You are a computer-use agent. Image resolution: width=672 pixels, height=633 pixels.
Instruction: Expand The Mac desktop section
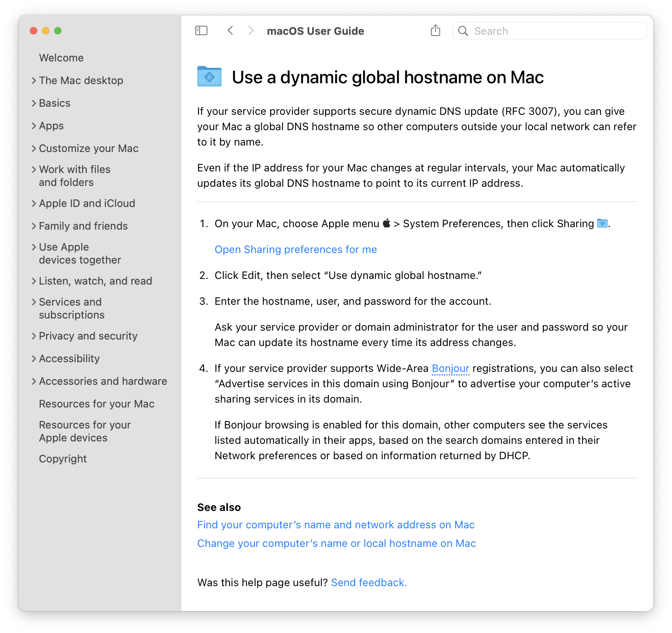[34, 80]
